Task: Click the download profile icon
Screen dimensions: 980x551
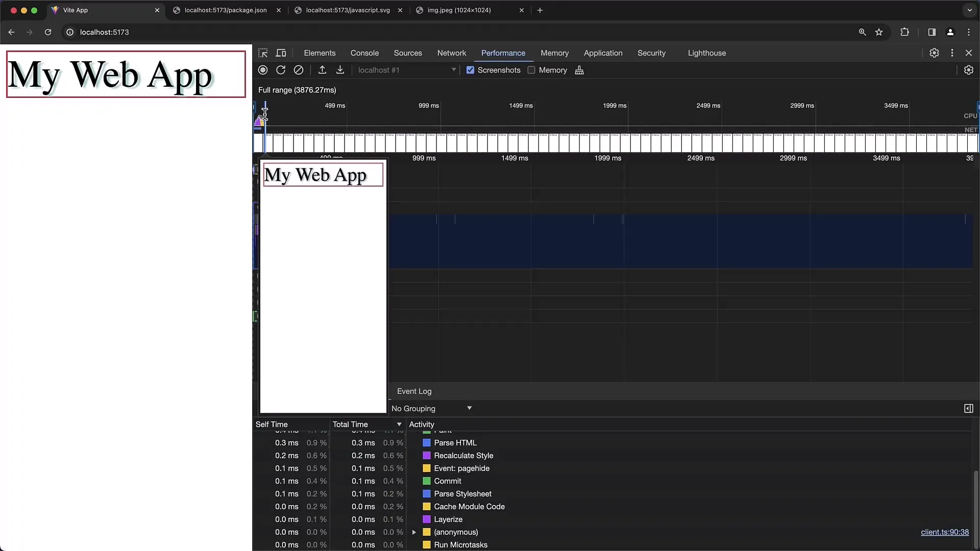Action: (x=340, y=70)
